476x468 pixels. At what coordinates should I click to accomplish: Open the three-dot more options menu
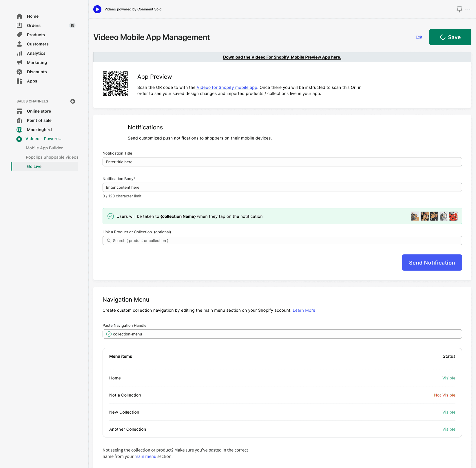point(468,9)
